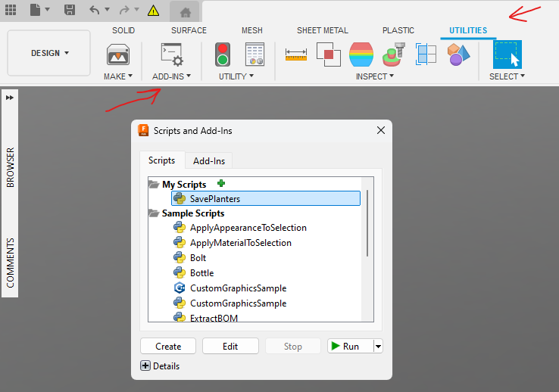Open the SELECT dropdown menu
Image resolution: width=559 pixels, height=392 pixels.
tap(507, 76)
